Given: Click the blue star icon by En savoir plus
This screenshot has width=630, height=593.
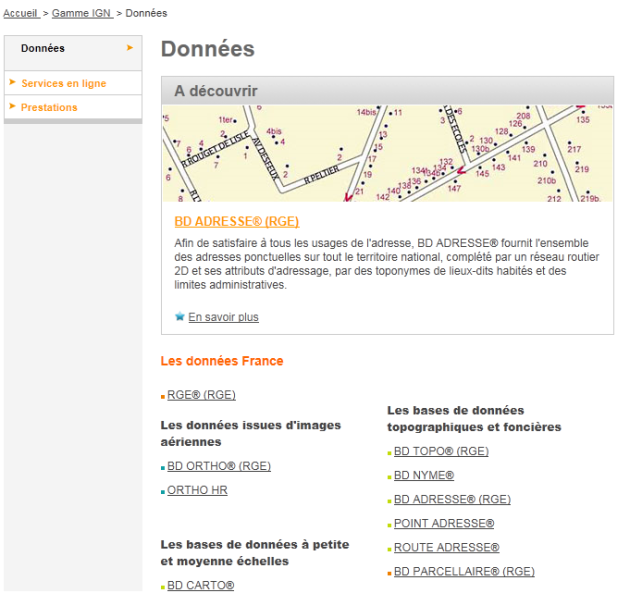Looking at the screenshot, I should [180, 316].
